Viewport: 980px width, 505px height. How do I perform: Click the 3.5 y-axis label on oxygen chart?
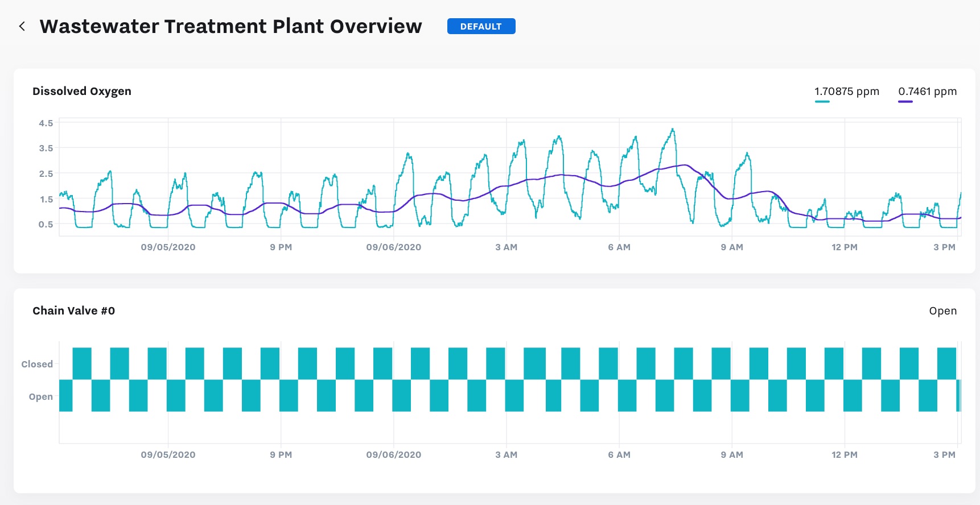coord(46,148)
